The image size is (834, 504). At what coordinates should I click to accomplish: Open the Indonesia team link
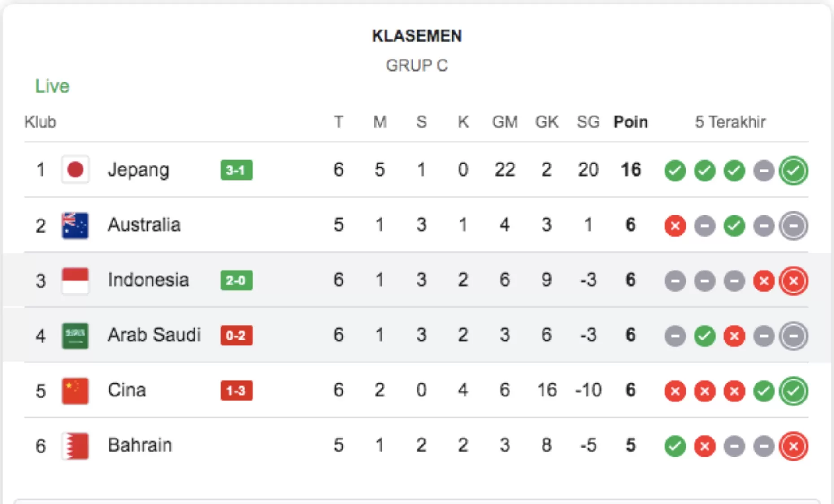148,280
